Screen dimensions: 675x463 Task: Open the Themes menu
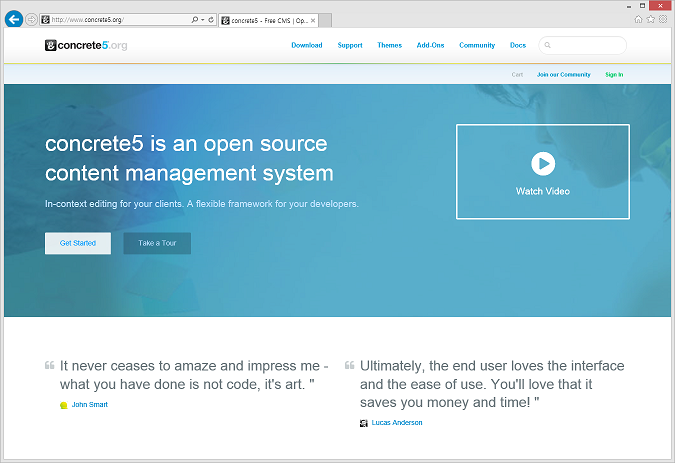[x=390, y=45]
